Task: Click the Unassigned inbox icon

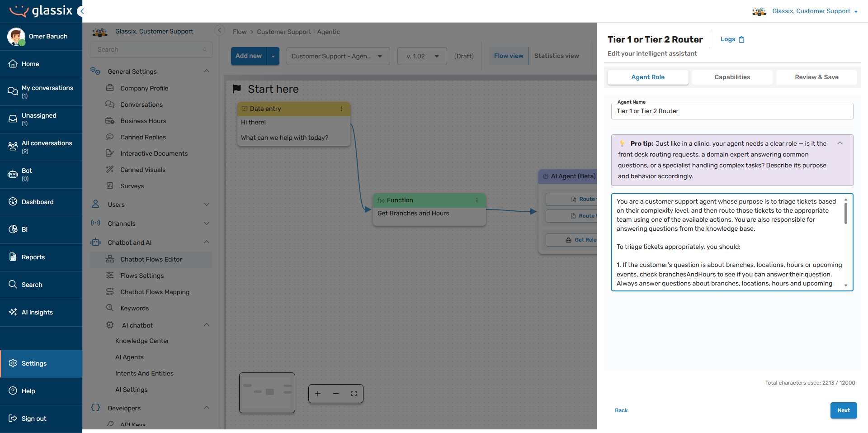Action: (x=13, y=119)
